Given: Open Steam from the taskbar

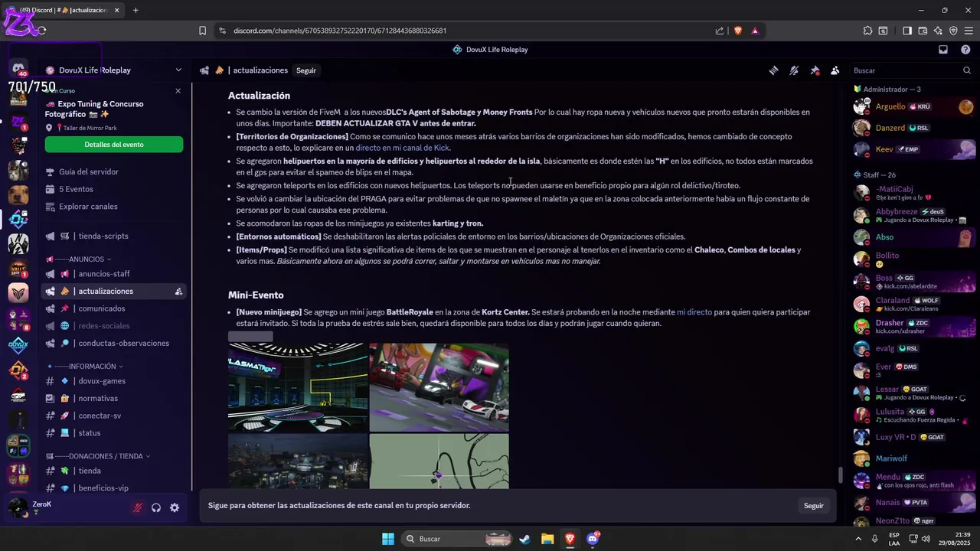Looking at the screenshot, I should 525,539.
